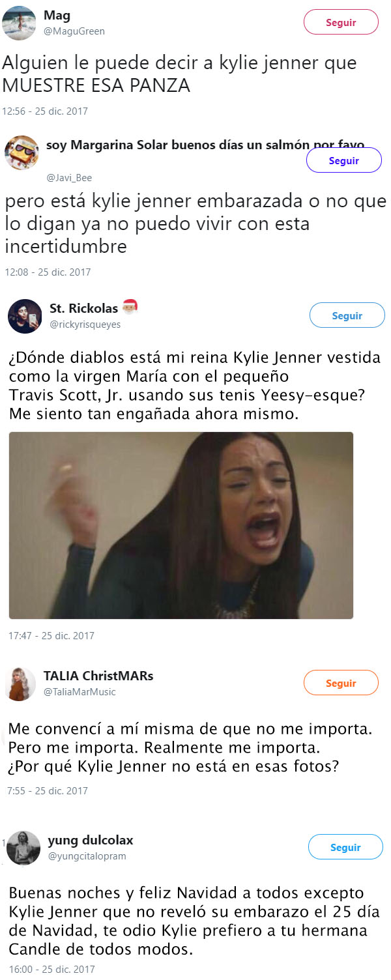Screen dimensions: 391x980
Task: Follow Javi_Bee with the purple Seguir button
Action: [343, 160]
